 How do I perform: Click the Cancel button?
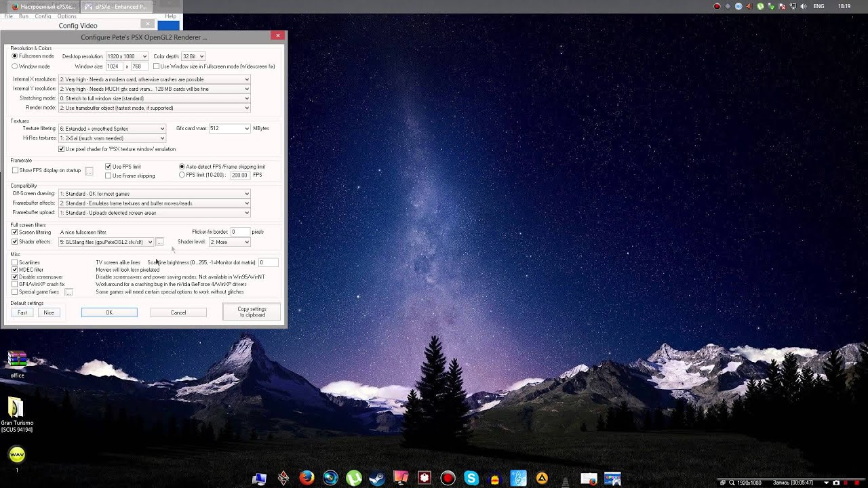pos(178,312)
